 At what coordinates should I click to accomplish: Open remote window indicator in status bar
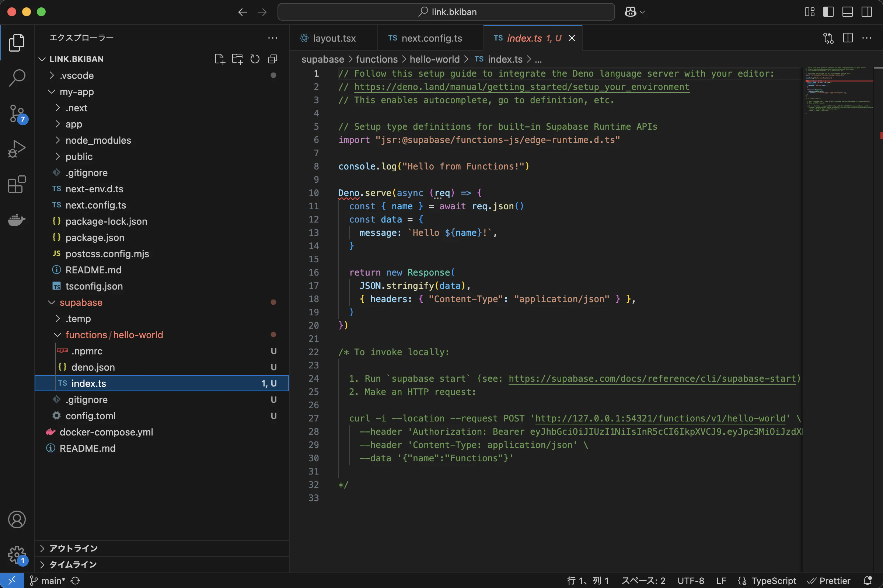12,581
